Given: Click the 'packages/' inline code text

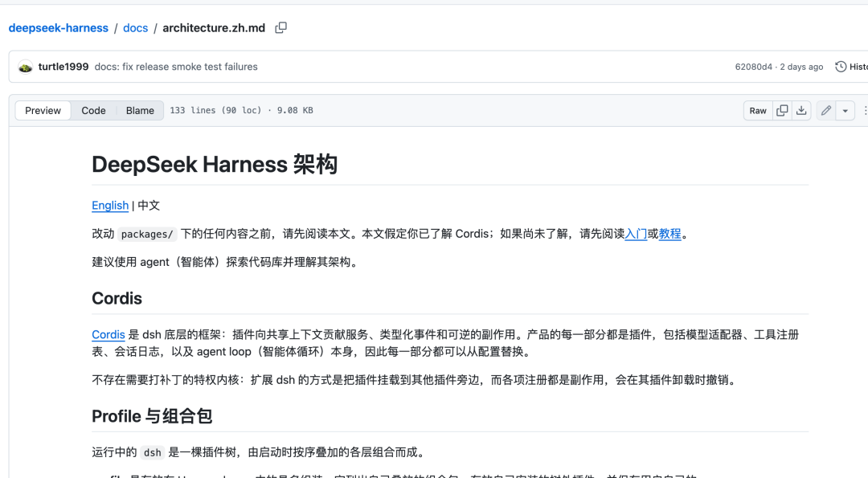Looking at the screenshot, I should tap(147, 235).
